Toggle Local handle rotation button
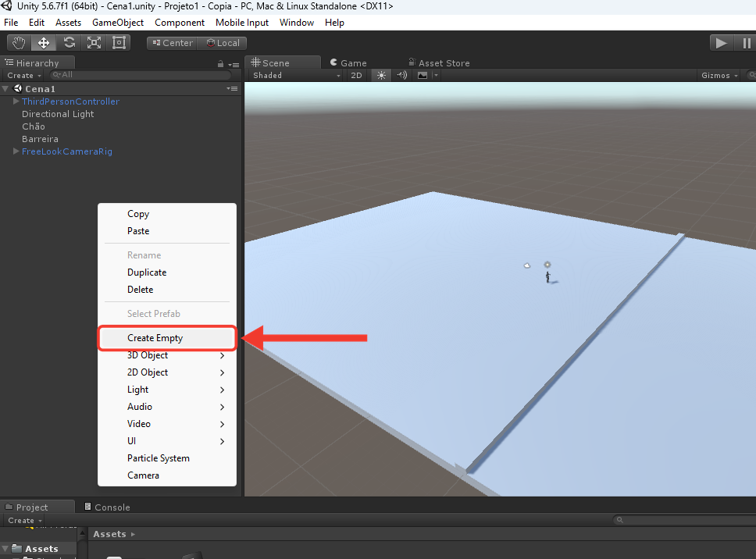The image size is (756, 559). point(223,43)
